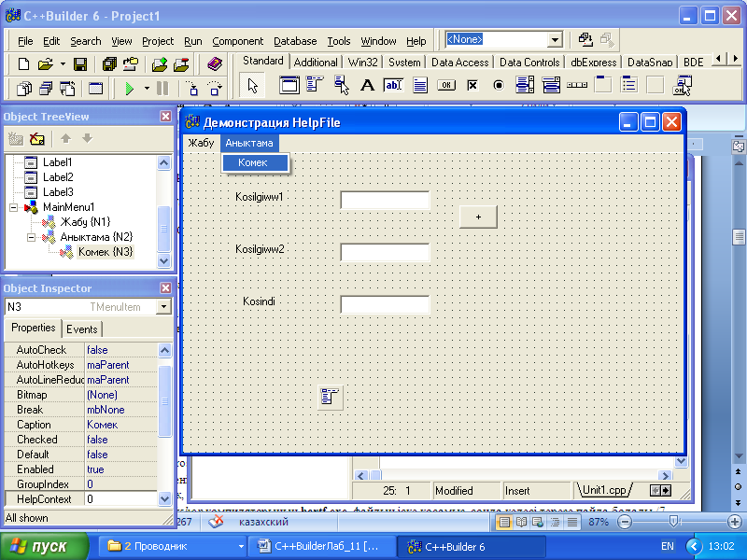This screenshot has height=560, width=747.
Task: Select the MainMenu component in palette
Action: pos(315,85)
